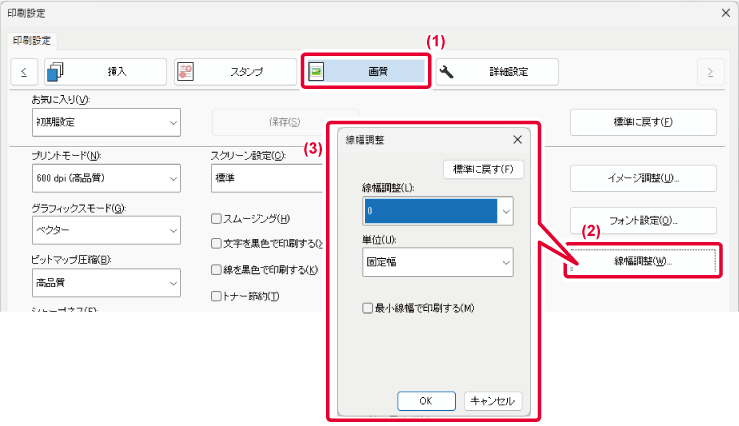The image size is (739, 426).
Task: Expand the 線幅調整 value dropdown
Action: (x=506, y=211)
